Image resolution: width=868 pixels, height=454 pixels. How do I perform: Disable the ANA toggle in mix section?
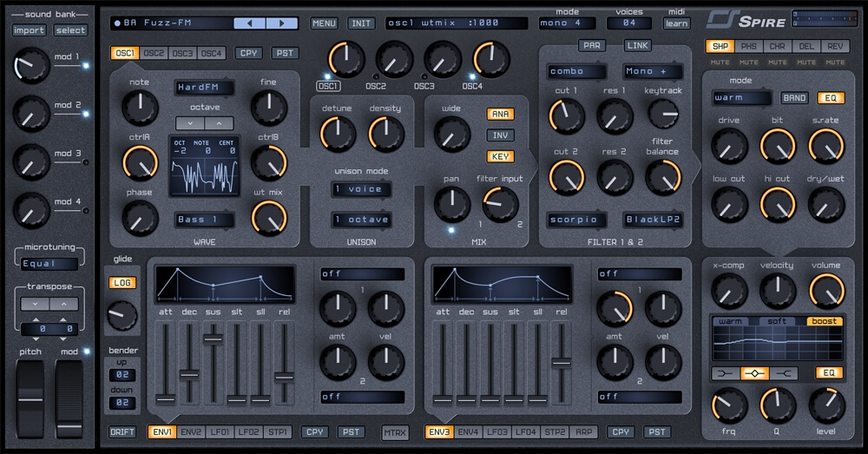(x=500, y=115)
